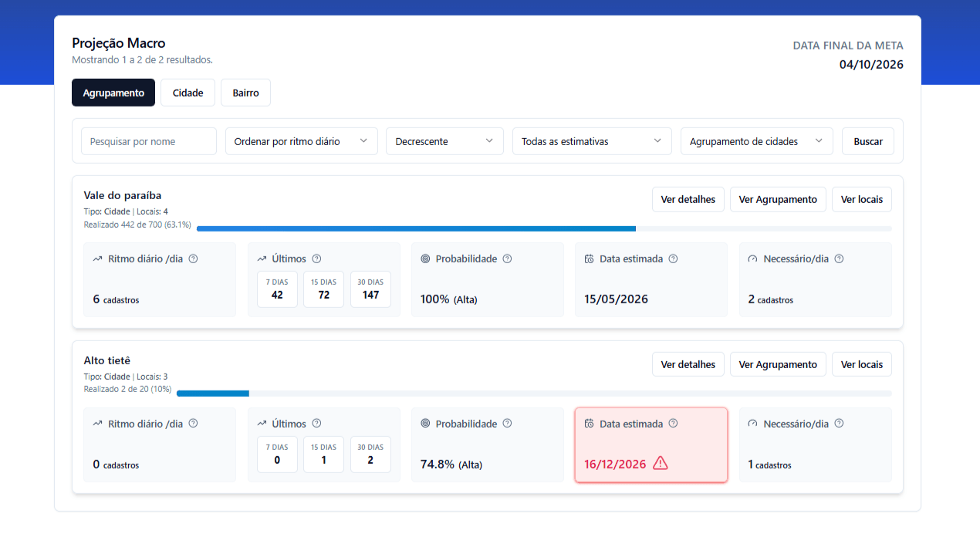Click trend arrow icon for Últimos in Alto tietê
Image resolution: width=980 pixels, height=551 pixels.
262,423
